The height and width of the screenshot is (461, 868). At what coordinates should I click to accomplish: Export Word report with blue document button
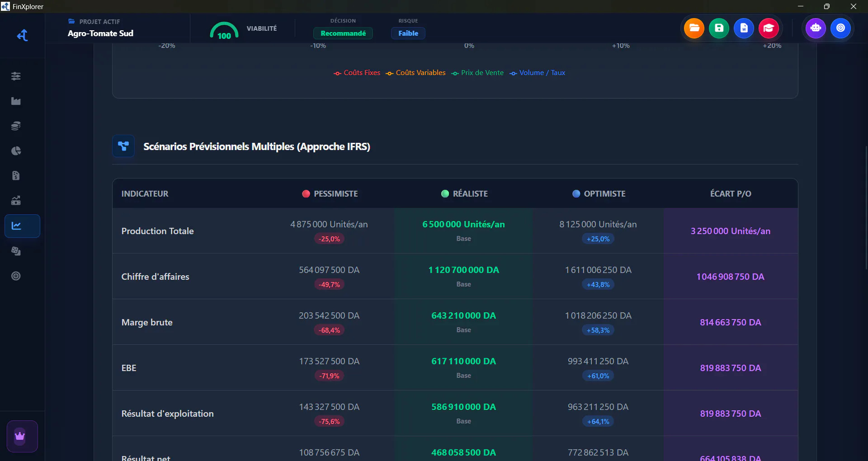744,28
